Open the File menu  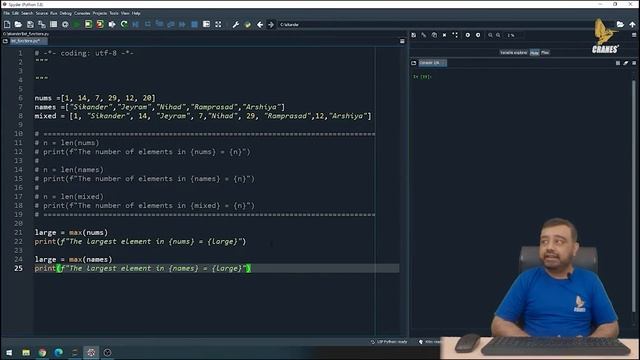pyautogui.click(x=7, y=13)
